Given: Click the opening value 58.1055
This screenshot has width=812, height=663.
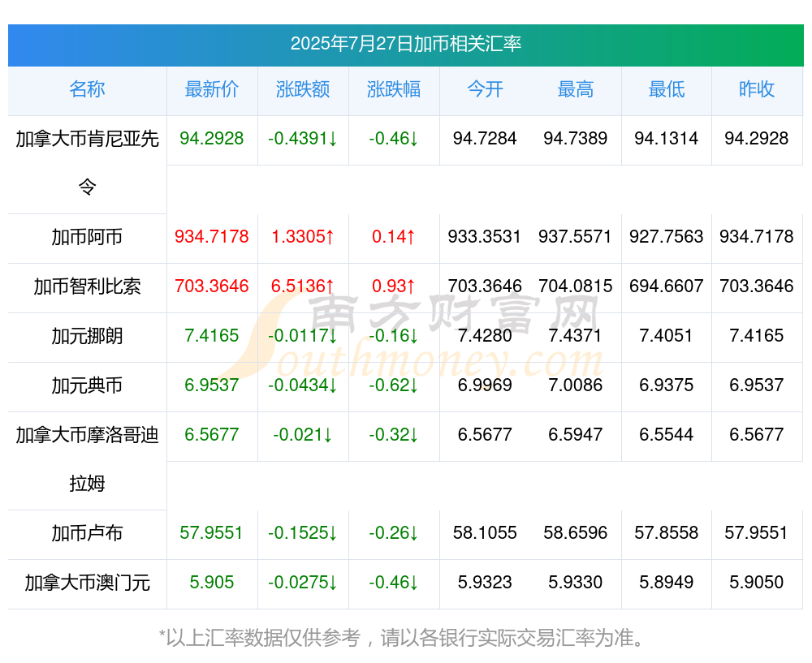Looking at the screenshot, I should point(485,533).
